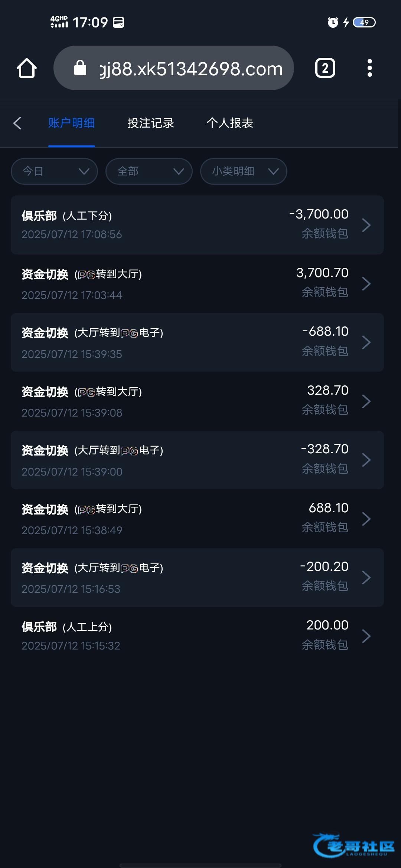Open details arrow for -3,700.00 entry
Screen dimensions: 401x868
[x=366, y=225]
